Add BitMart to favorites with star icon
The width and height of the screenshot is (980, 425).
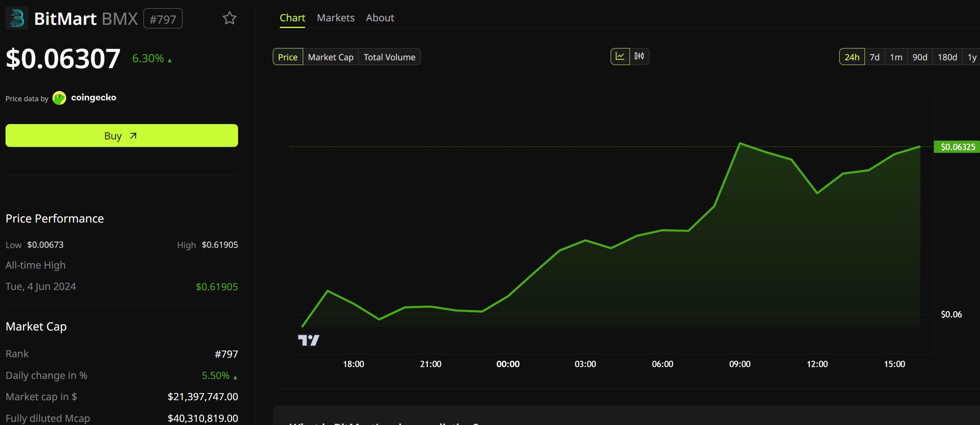click(x=229, y=18)
